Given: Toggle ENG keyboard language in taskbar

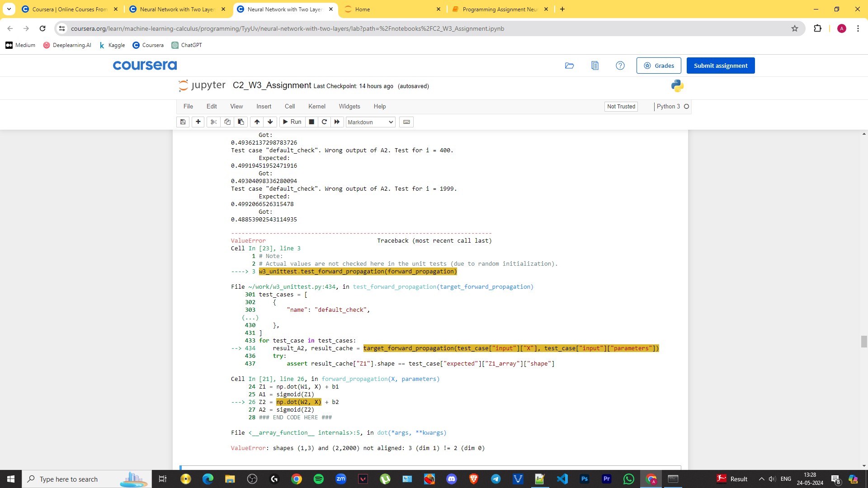Looking at the screenshot, I should pyautogui.click(x=786, y=479).
